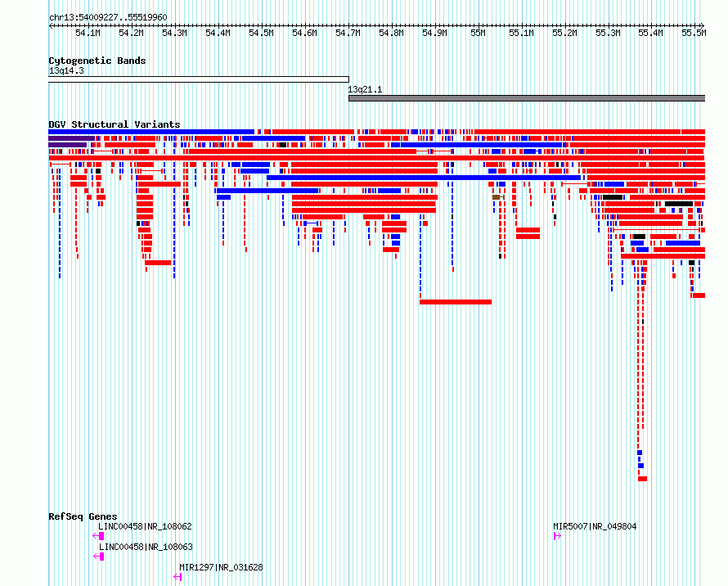Screen dimensions: 728x586
Task: Select the magenta MIR1297 gene arrow glyph
Action: pyautogui.click(x=178, y=577)
